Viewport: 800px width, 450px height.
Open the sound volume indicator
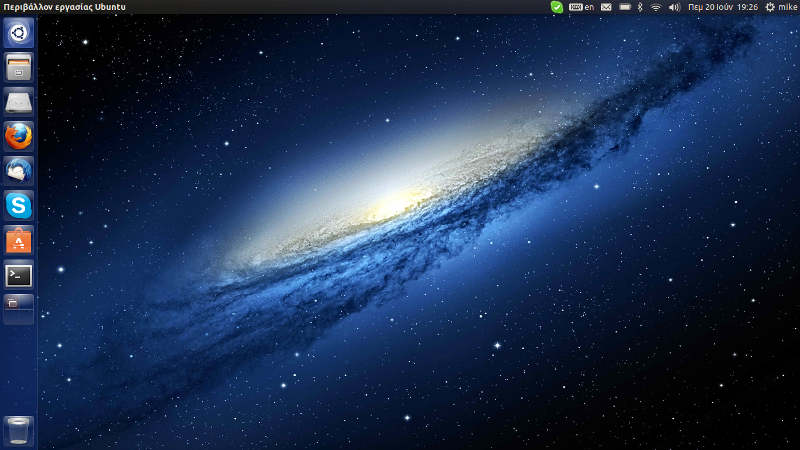pos(674,7)
